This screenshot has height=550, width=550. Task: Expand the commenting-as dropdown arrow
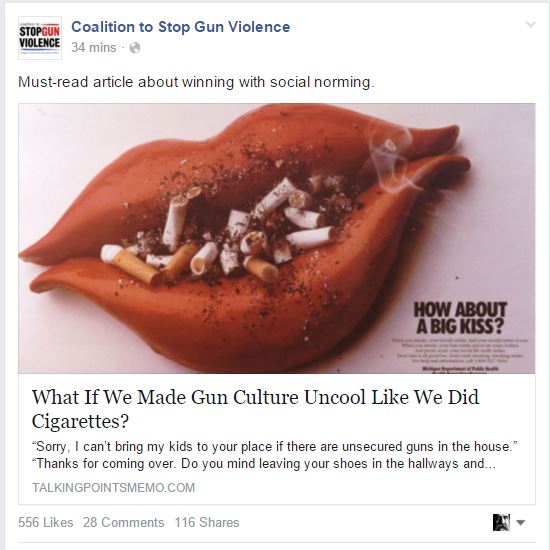click(521, 523)
